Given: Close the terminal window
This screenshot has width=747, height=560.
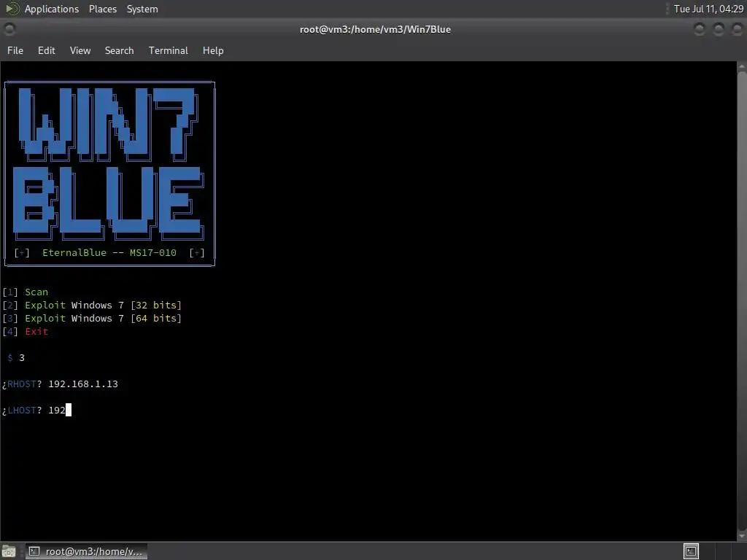Looking at the screenshot, I should [737, 29].
